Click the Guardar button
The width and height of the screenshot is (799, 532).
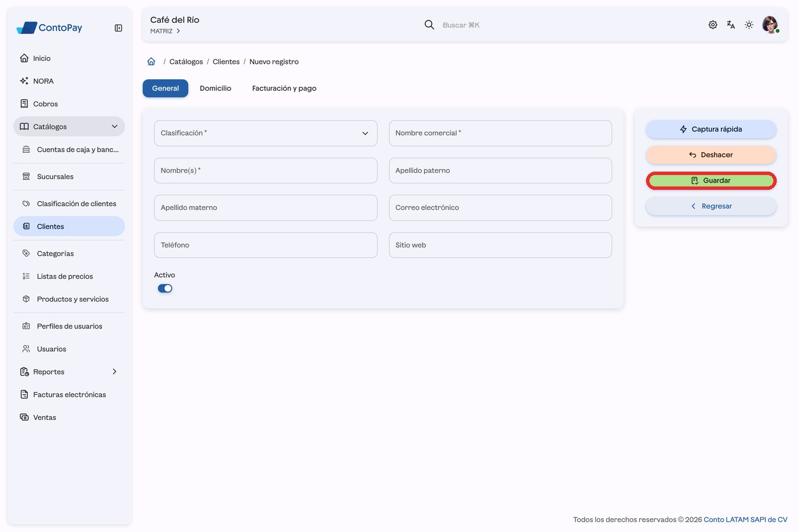711,181
